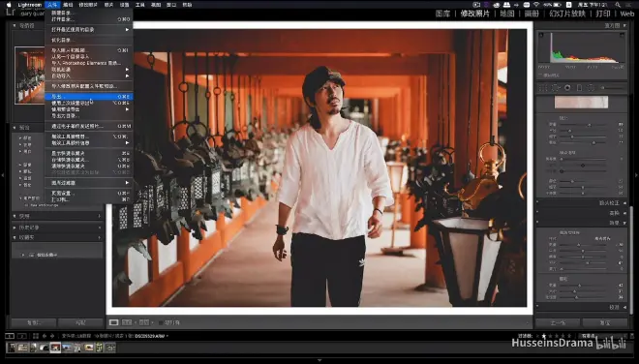Enable the soft proofing checkbox
The image size is (639, 364).
point(161,322)
